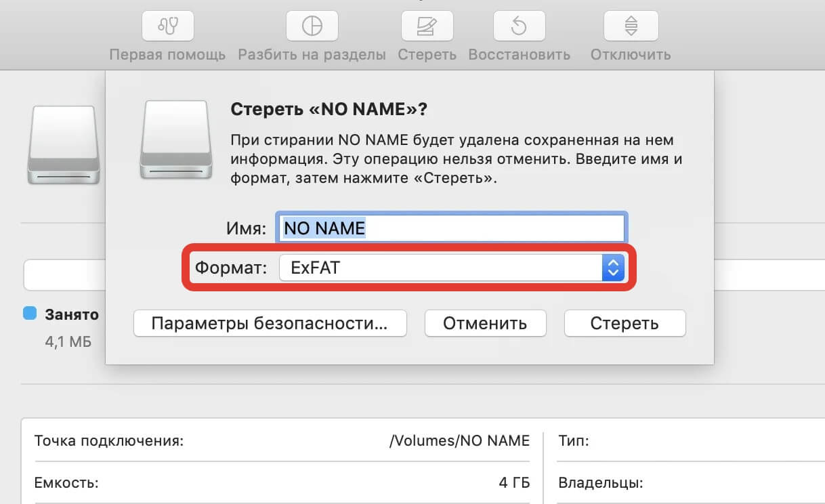This screenshot has height=504, width=825.
Task: Select the Partition pie chart icon
Action: click(312, 26)
